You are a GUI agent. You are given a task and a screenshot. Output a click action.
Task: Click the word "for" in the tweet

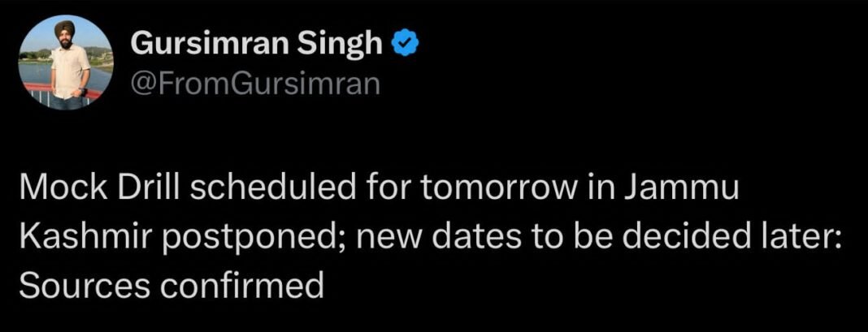pyautogui.click(x=388, y=190)
